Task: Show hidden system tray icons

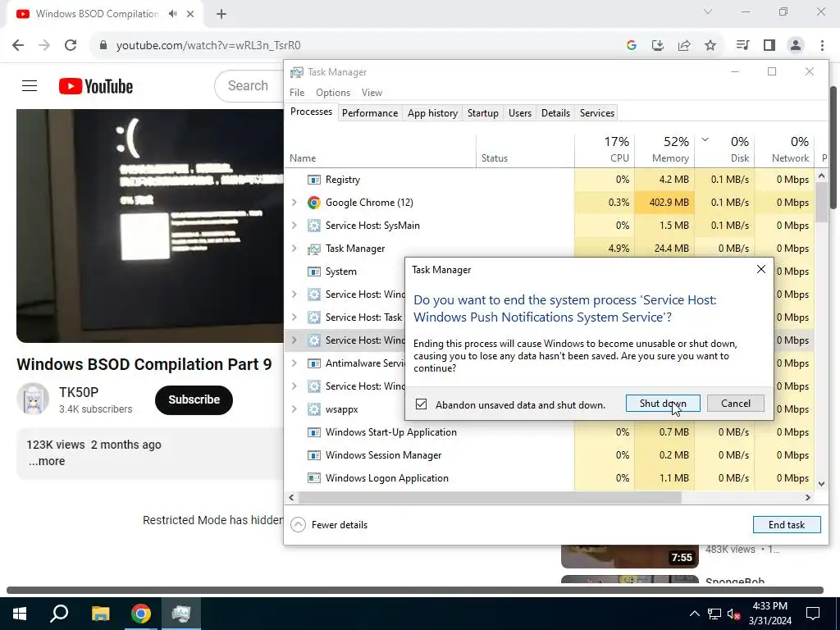Action: (694, 614)
